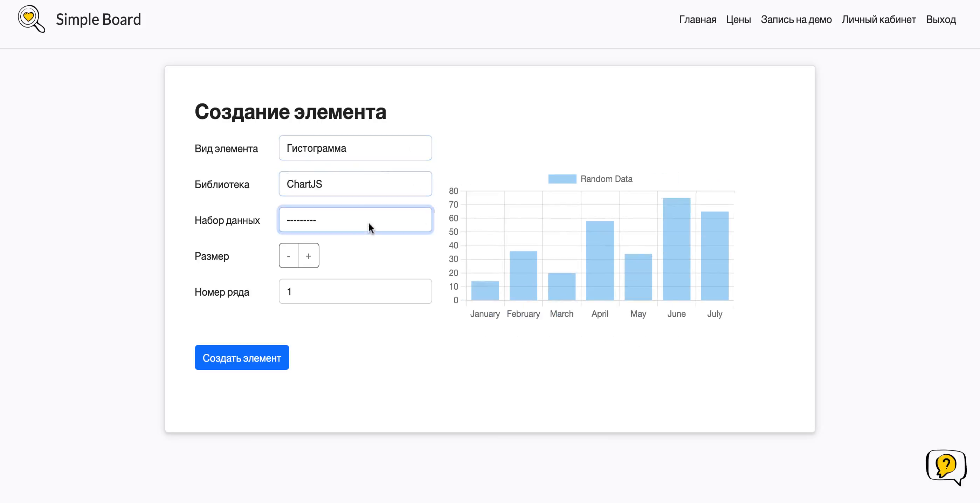Click the Библиотека label
This screenshot has height=503, width=980.
[222, 184]
